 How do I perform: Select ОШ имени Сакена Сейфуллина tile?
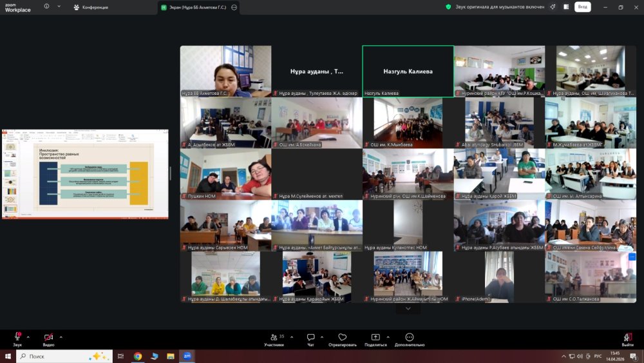coord(591,226)
